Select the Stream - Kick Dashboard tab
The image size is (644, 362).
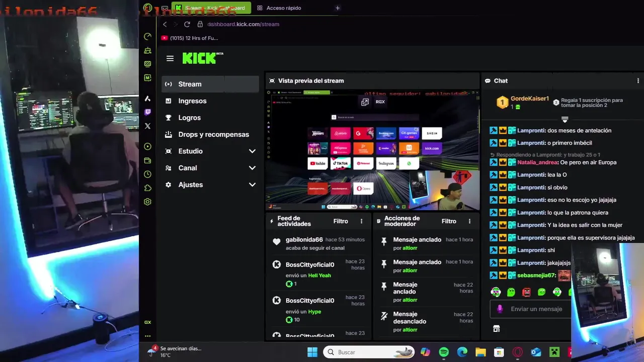click(x=210, y=8)
